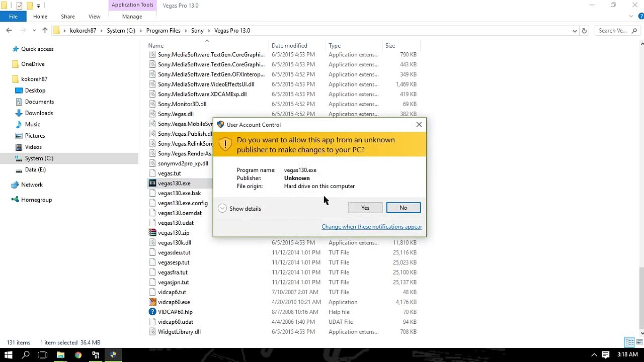Open taskbar Search magnifier

coord(26,355)
